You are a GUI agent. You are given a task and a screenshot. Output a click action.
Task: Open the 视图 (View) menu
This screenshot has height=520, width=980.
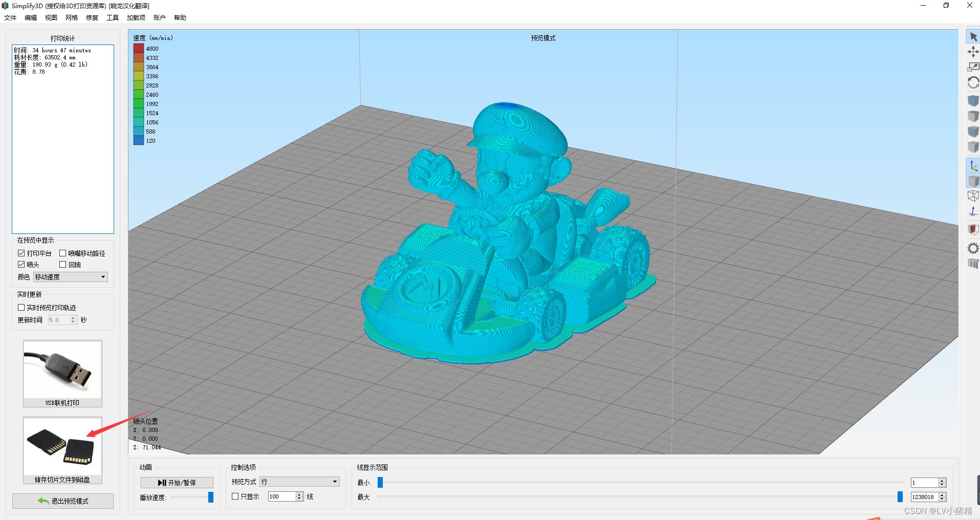tap(51, 17)
